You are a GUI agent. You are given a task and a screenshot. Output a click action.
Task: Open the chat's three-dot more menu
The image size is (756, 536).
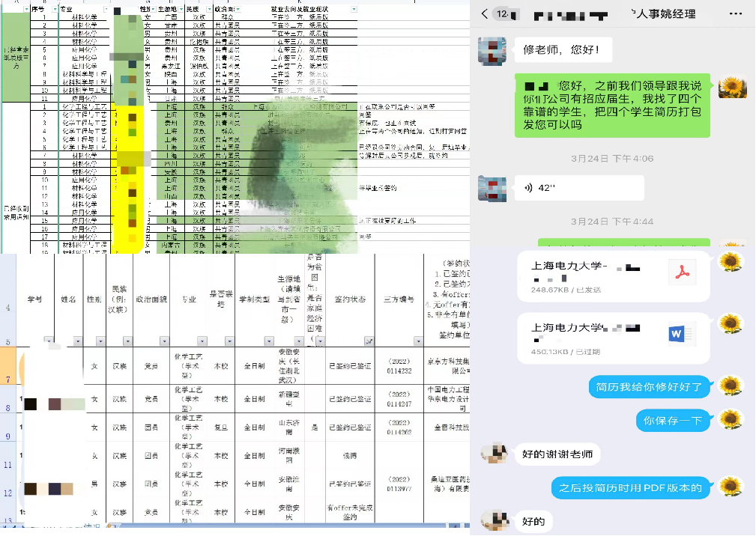(736, 13)
